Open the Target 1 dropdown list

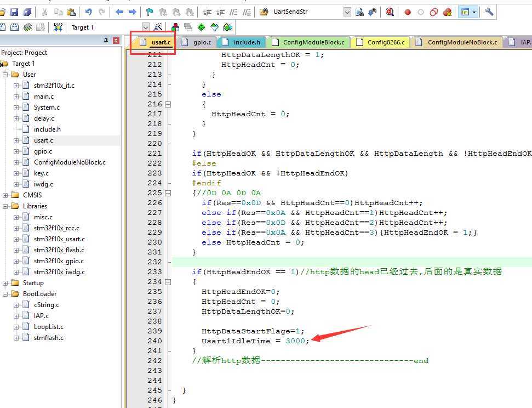145,27
